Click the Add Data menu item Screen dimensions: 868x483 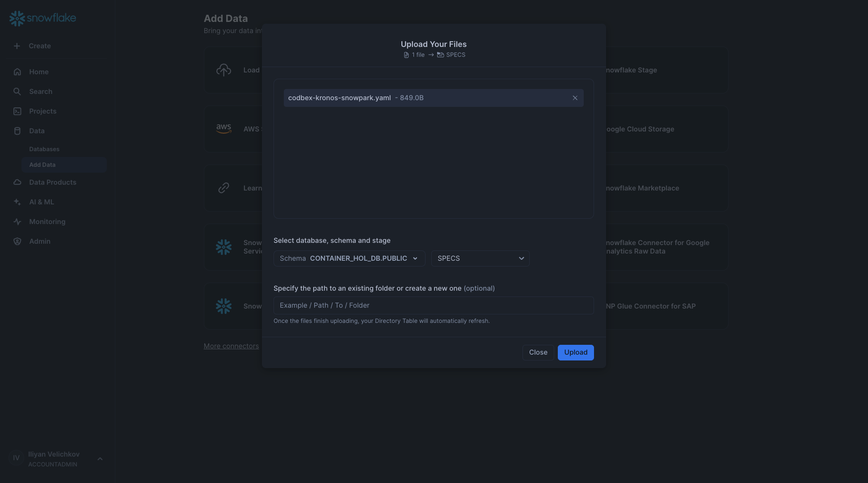(x=42, y=165)
